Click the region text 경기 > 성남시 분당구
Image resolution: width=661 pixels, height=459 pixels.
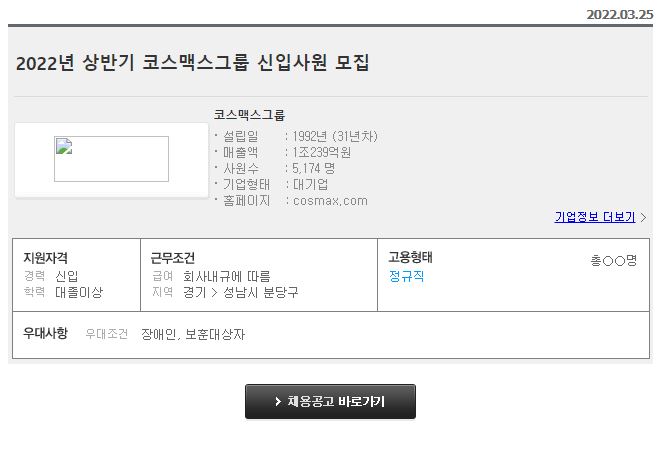(x=240, y=292)
